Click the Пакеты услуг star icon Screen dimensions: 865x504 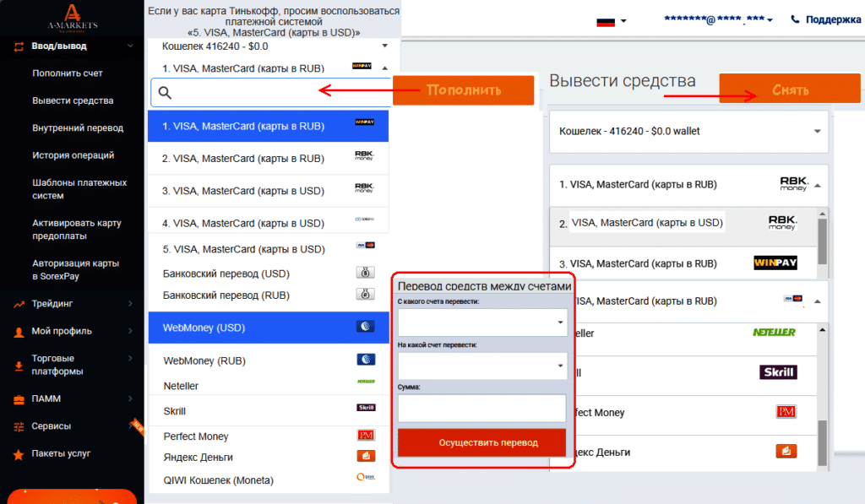coord(19,455)
